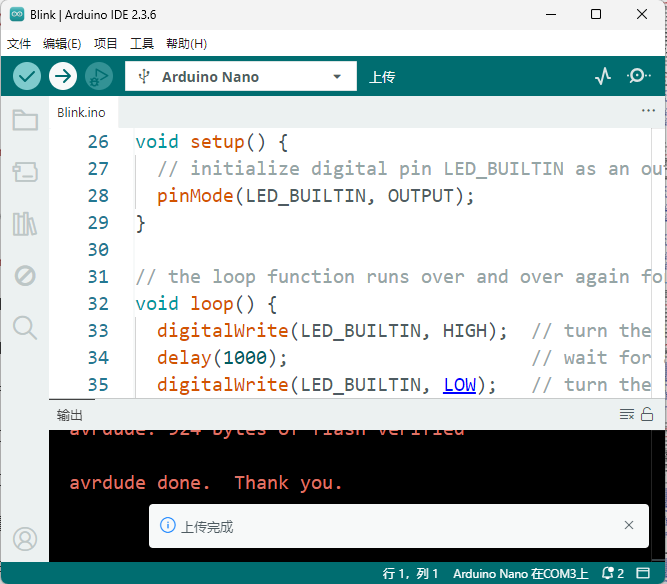This screenshot has width=667, height=584.
Task: Open the 项目 menu
Action: tap(105, 43)
